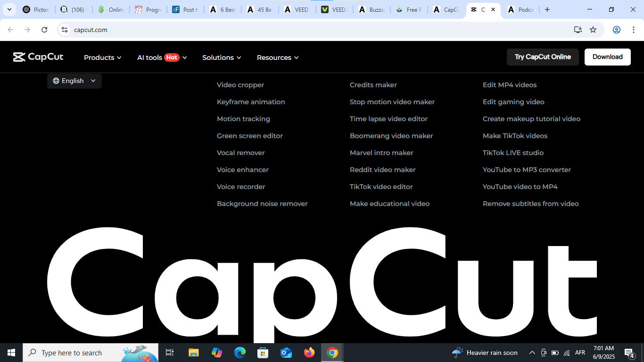
Task: Open Microsoft Edge from the taskbar
Action: point(240,353)
